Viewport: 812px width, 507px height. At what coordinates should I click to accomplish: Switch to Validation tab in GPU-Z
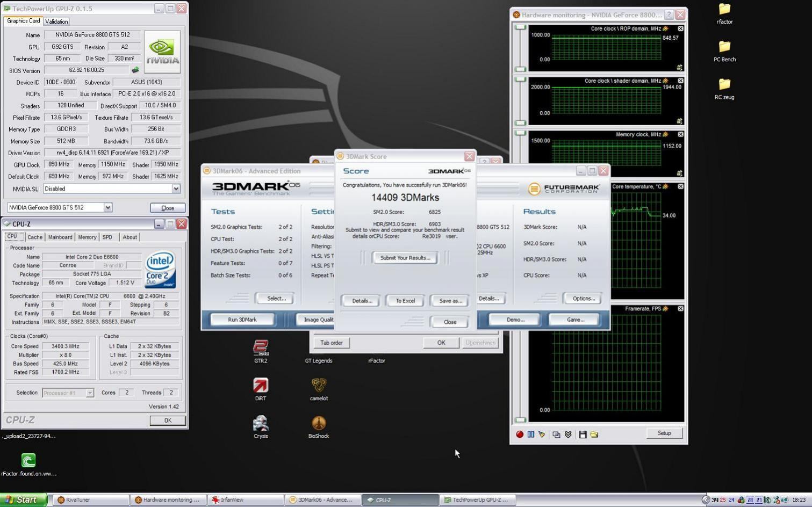point(56,21)
